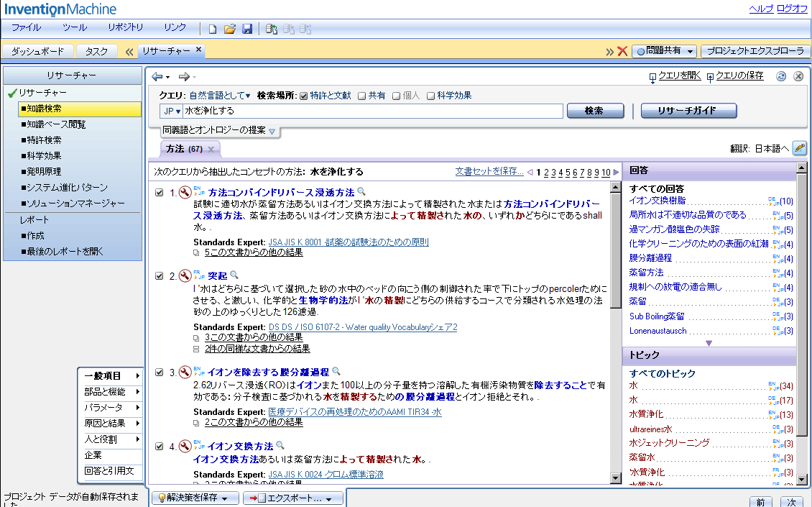Click the forward navigation arrow icon
The image size is (812, 507).
[x=184, y=77]
